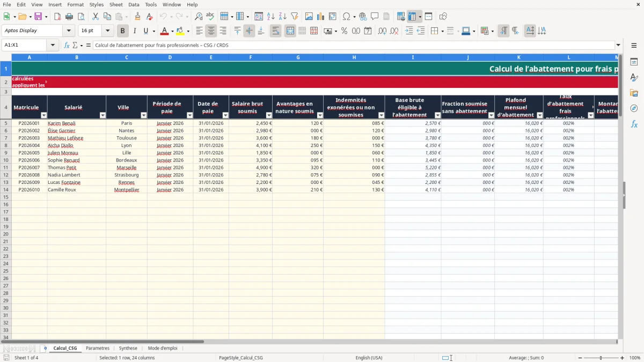Insert a chart via toolbar icon

pos(321,17)
